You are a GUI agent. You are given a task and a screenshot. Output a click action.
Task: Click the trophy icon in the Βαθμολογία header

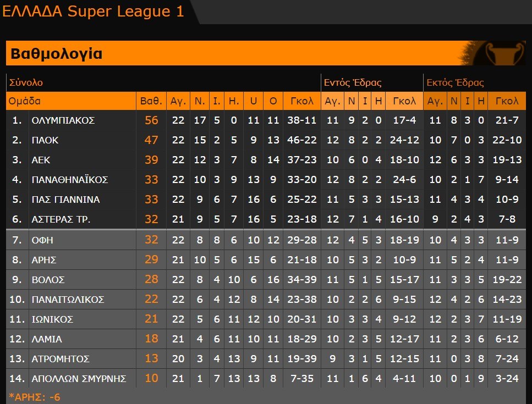tap(497, 53)
